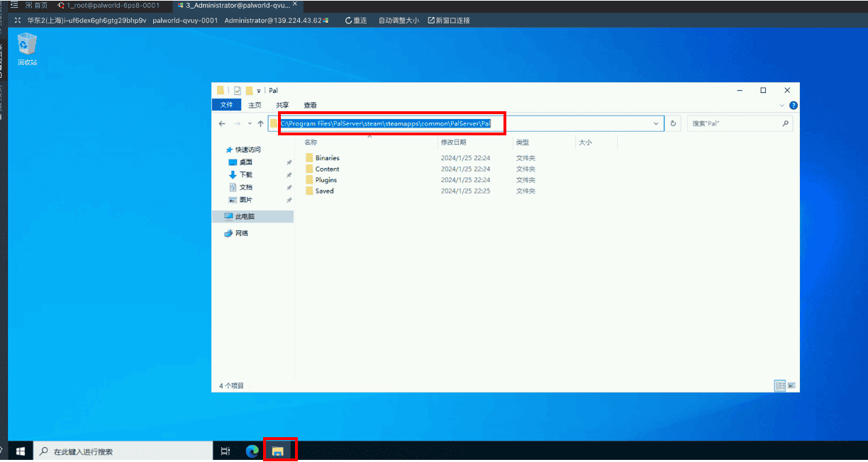Switch to the 查看 ribbon tab
The height and width of the screenshot is (462, 868).
(310, 105)
